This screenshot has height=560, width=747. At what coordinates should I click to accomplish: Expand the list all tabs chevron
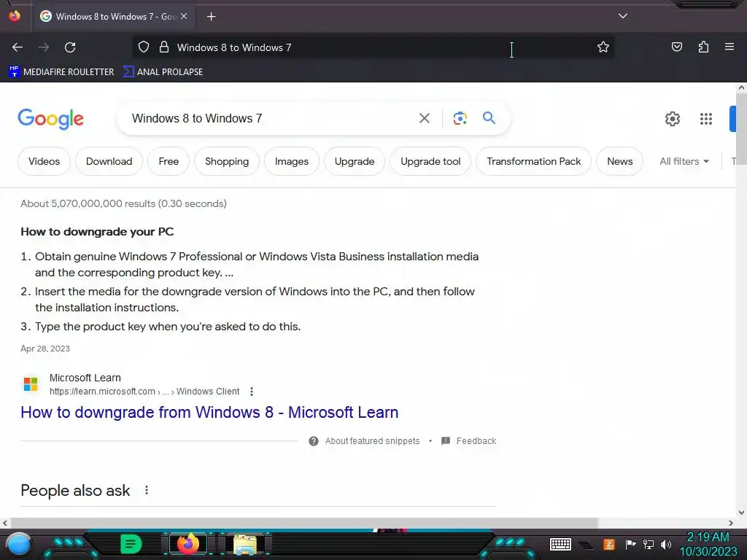click(623, 16)
